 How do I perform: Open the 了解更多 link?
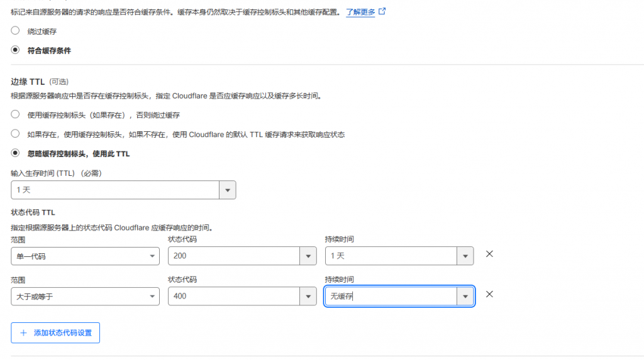coord(360,11)
